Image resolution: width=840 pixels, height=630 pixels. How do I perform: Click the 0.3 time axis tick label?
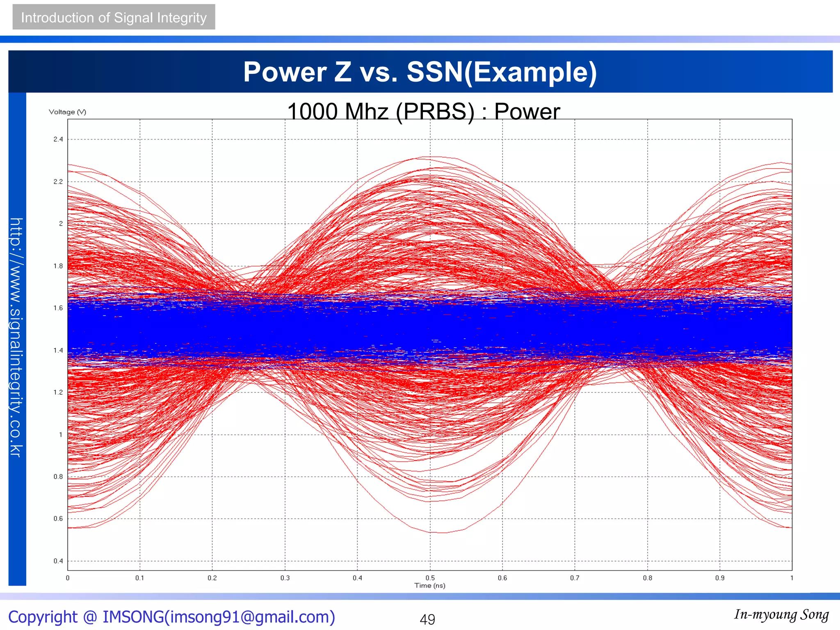point(285,578)
